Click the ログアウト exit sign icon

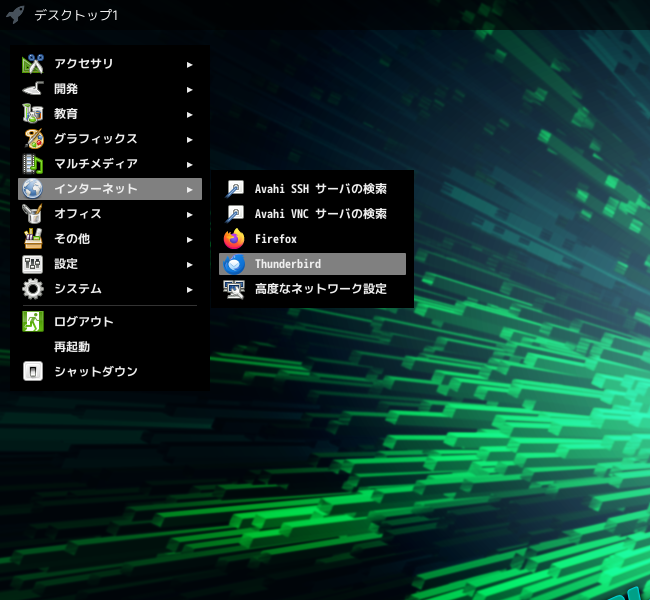click(x=33, y=321)
